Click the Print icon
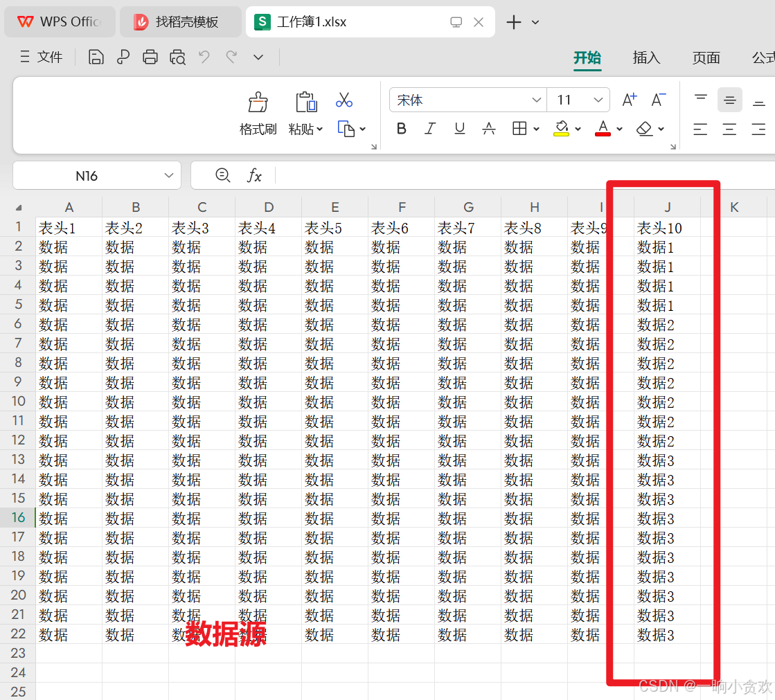 [x=150, y=57]
